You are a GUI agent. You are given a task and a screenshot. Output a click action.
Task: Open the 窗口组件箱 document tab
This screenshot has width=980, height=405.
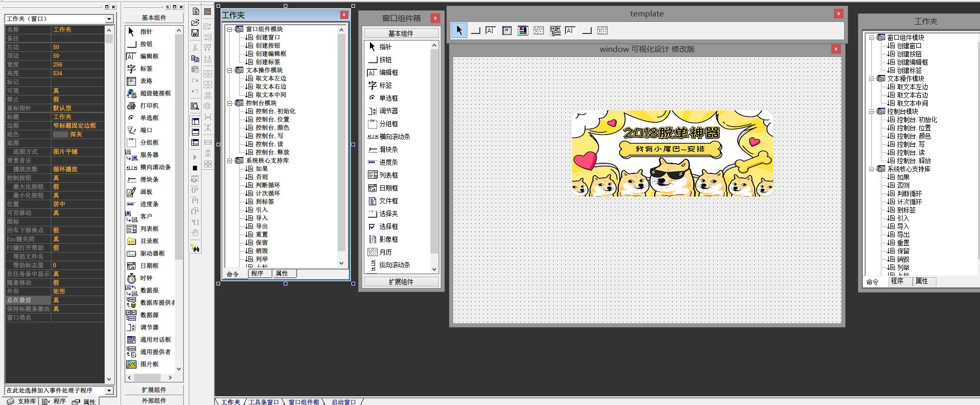(x=304, y=402)
